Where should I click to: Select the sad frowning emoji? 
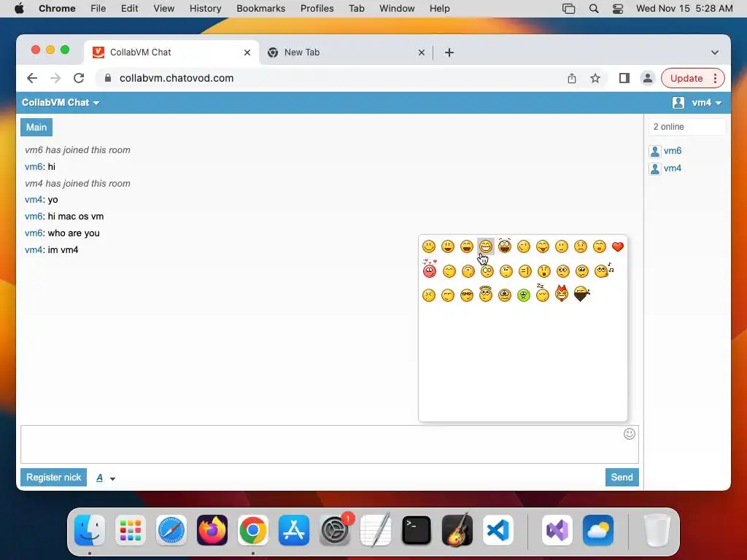click(x=580, y=246)
